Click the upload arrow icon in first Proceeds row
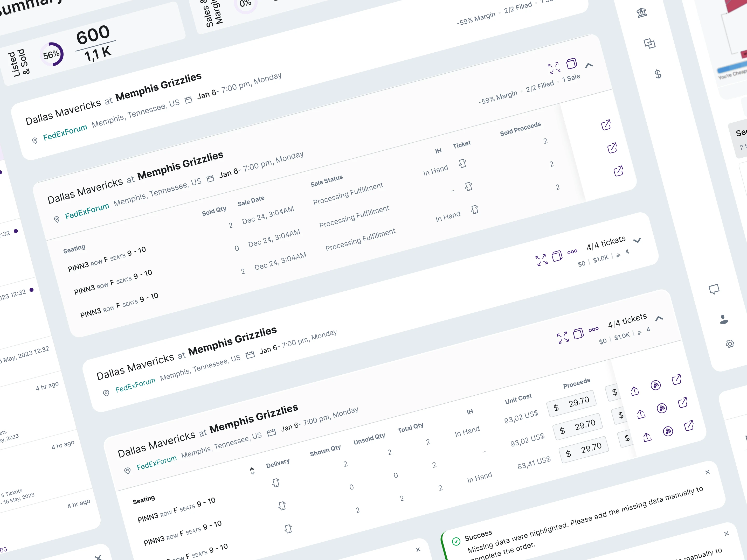747x560 pixels. 635,391
